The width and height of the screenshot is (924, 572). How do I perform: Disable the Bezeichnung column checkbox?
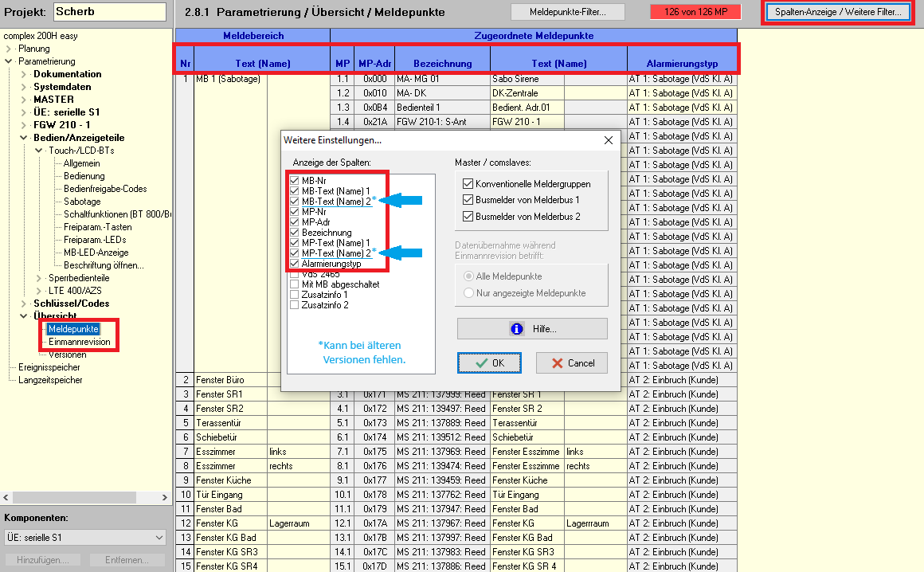click(295, 233)
